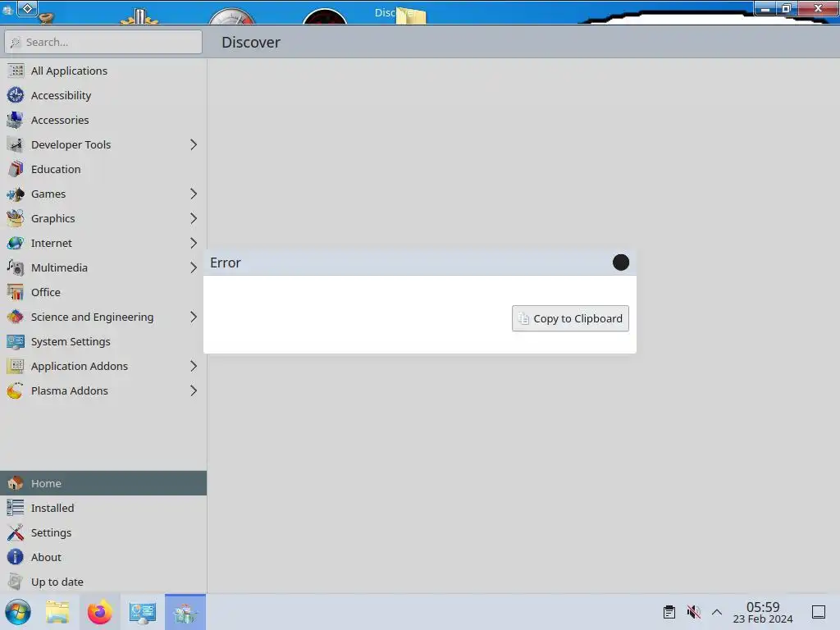Open the Multimedia category icon
This screenshot has width=840, height=630.
tap(16, 268)
